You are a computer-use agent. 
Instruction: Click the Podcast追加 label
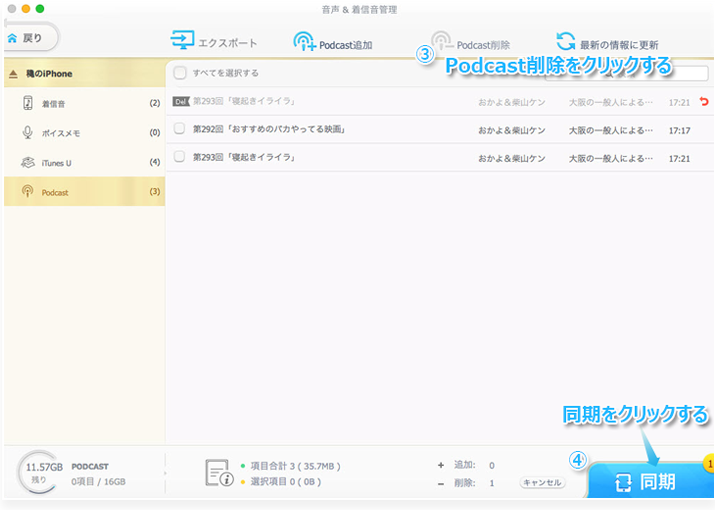pos(346,45)
